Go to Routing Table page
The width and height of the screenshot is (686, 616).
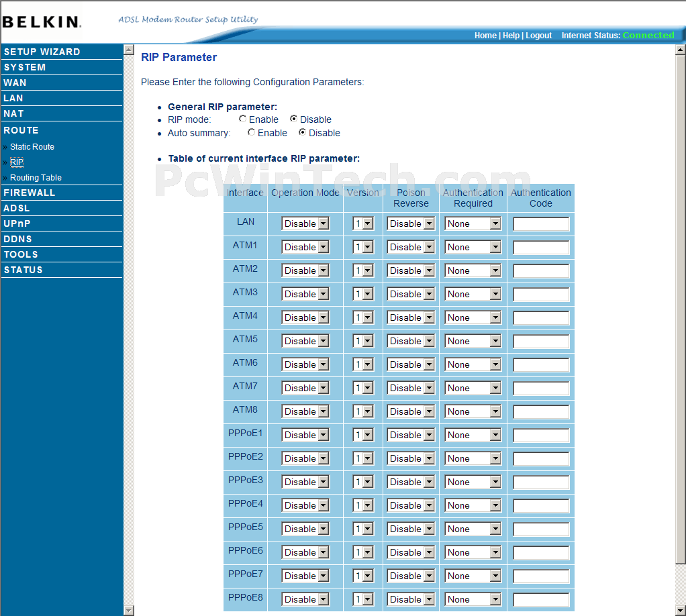(36, 178)
